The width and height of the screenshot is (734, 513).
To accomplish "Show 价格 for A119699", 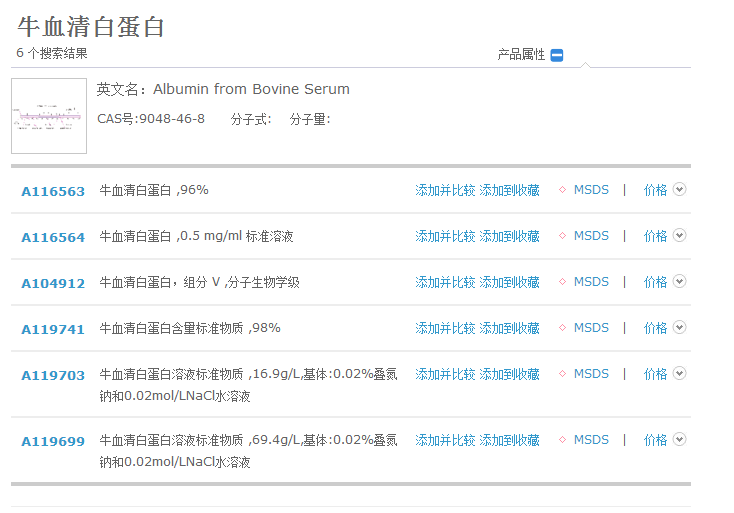I will pos(655,440).
